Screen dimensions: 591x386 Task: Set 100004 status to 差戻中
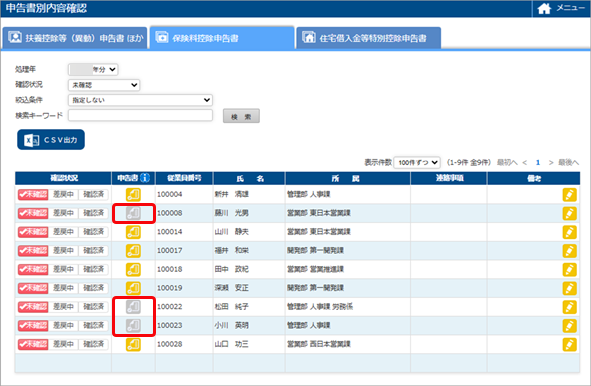63,195
